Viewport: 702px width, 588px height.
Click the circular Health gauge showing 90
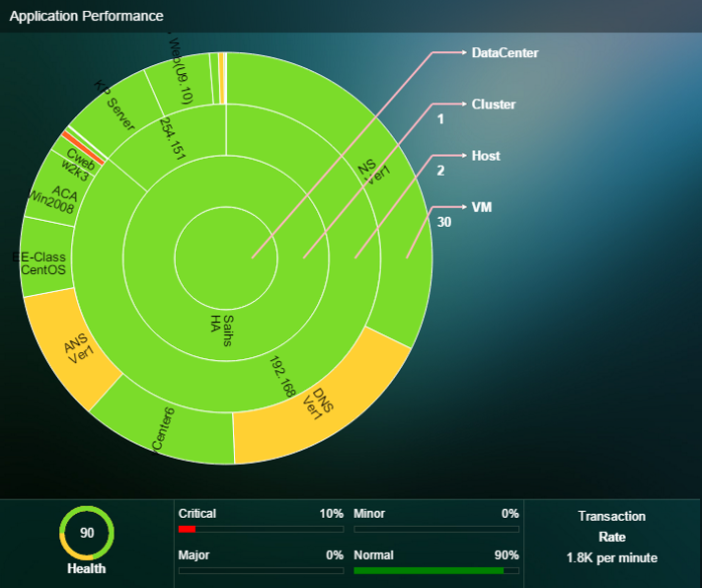coord(87,533)
